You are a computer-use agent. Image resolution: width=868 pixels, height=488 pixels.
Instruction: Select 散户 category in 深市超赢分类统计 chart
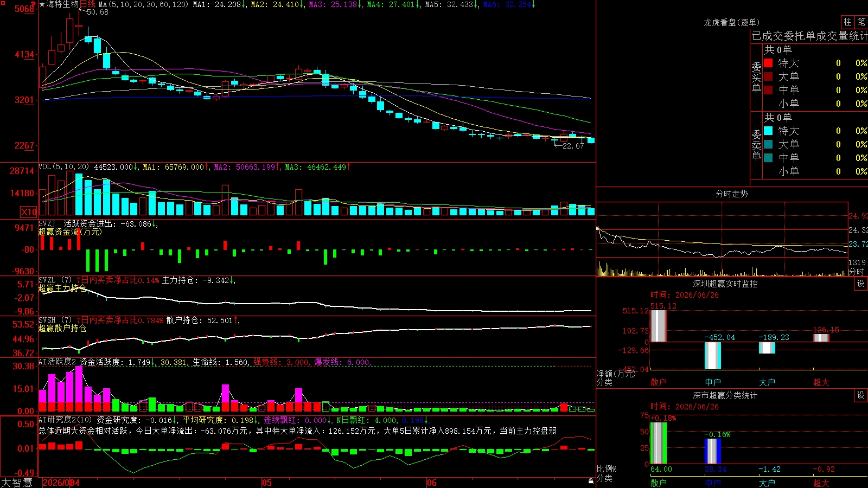(659, 483)
